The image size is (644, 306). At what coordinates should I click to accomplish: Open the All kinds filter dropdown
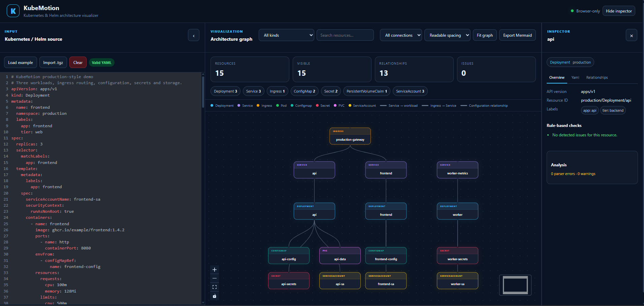pyautogui.click(x=287, y=35)
